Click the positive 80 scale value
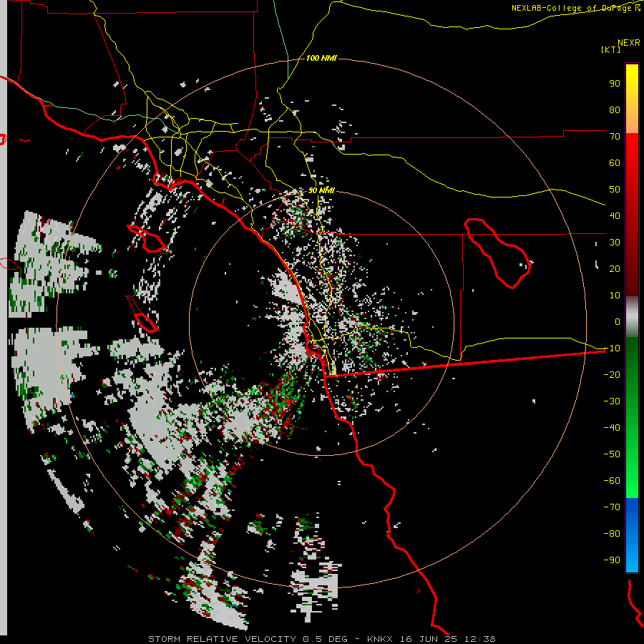The height and width of the screenshot is (644, 644). point(615,109)
